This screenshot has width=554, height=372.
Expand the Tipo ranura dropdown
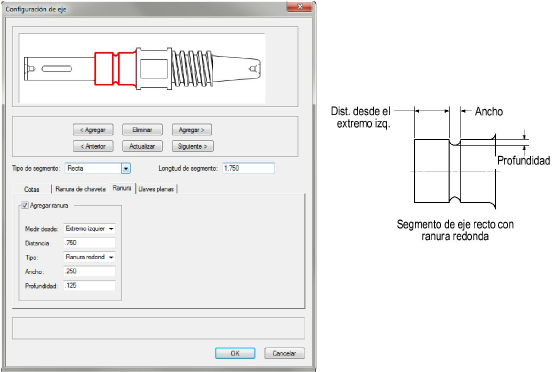tap(89, 257)
